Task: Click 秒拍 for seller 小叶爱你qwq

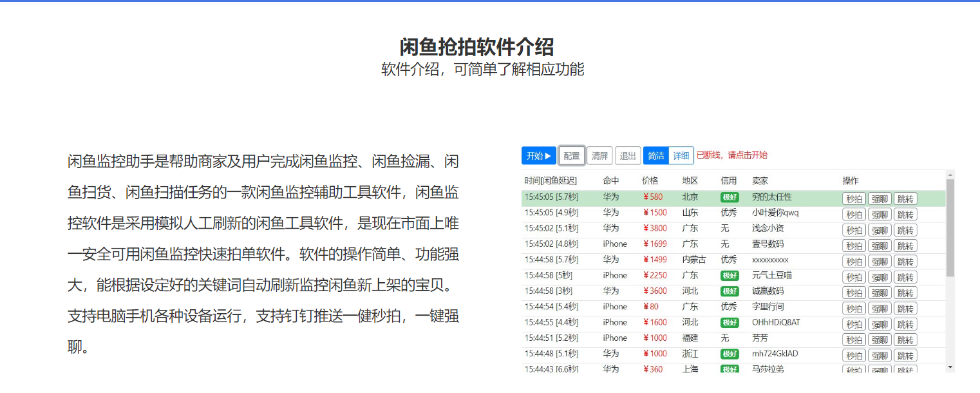Action: tap(854, 215)
